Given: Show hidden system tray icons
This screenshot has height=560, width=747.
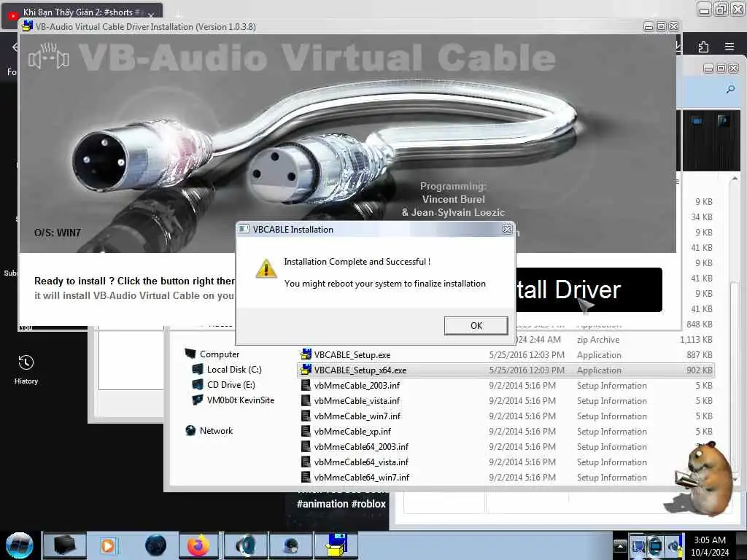Looking at the screenshot, I should pos(620,545).
